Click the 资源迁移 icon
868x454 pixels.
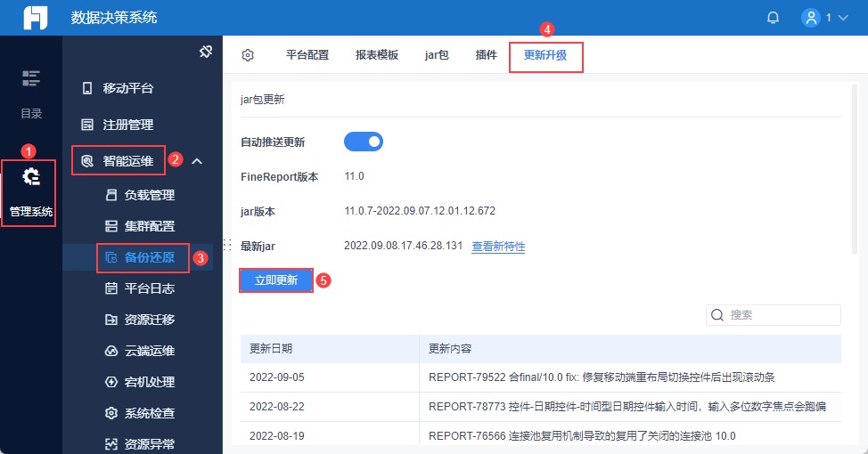pos(111,319)
